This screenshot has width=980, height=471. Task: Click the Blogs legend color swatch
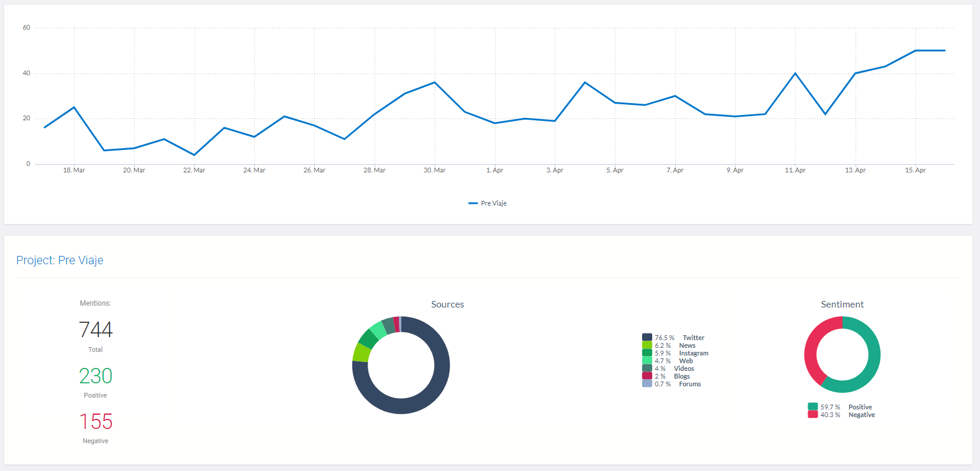coord(647,376)
